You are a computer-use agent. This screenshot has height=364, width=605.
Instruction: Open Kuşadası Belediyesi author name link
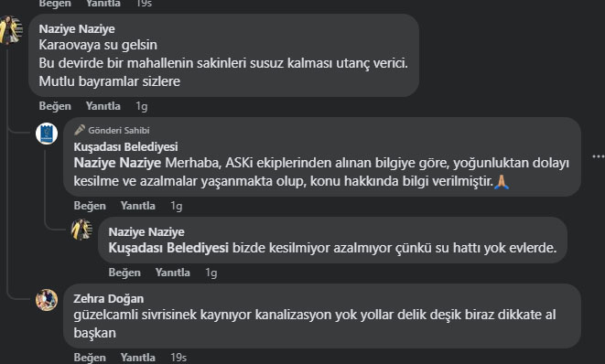[125, 147]
